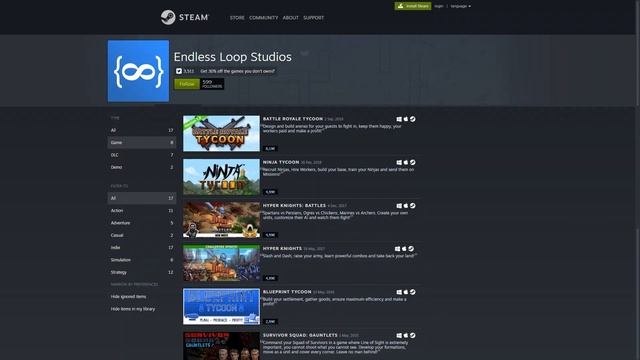
Task: Filter the list by Strategy
Action: (142, 272)
